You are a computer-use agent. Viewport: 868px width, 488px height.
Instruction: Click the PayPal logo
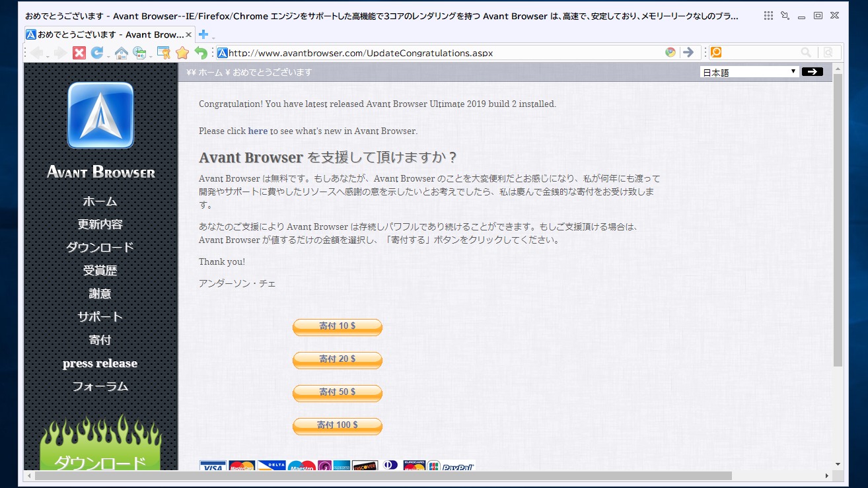click(458, 466)
